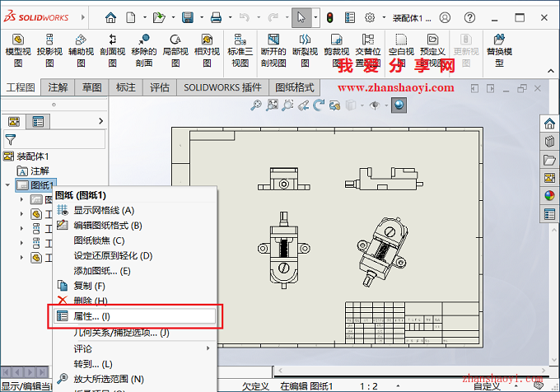Viewport: 560px width, 392px height.
Task: Switch to the 注解 tab
Action: (58, 87)
